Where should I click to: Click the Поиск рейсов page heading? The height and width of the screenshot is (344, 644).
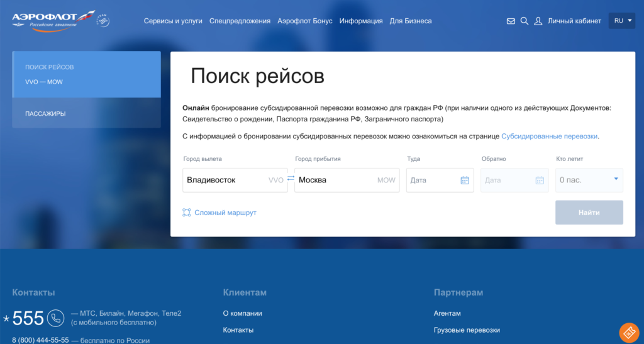click(x=257, y=76)
